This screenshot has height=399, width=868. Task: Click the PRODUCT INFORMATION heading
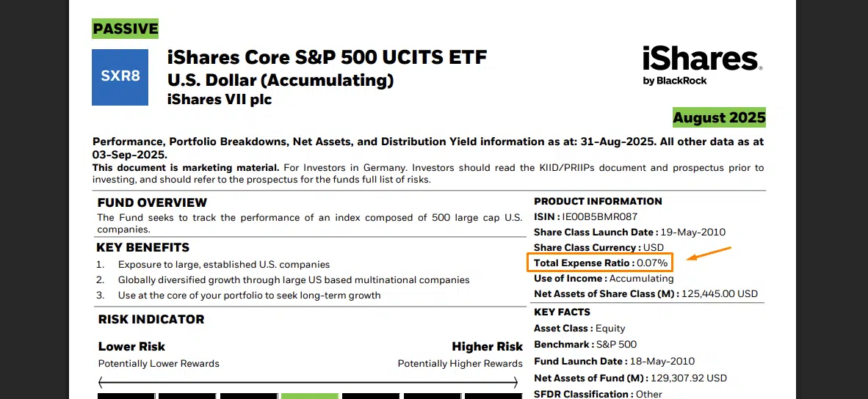point(598,201)
